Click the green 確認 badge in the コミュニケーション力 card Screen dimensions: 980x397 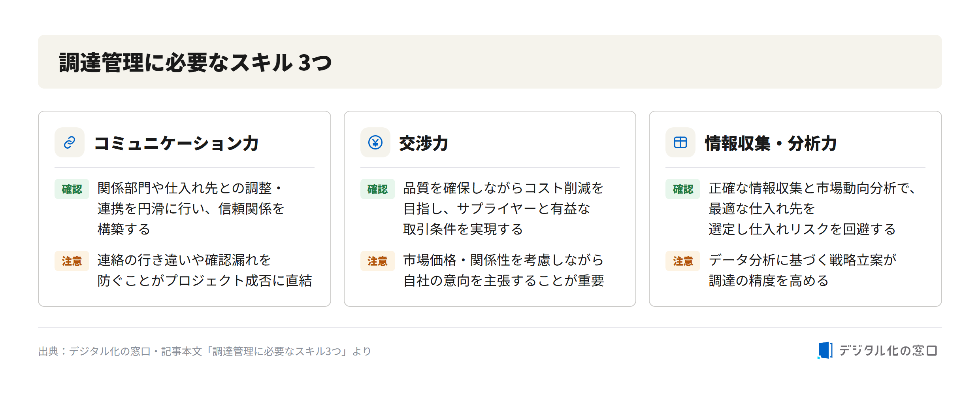72,189
